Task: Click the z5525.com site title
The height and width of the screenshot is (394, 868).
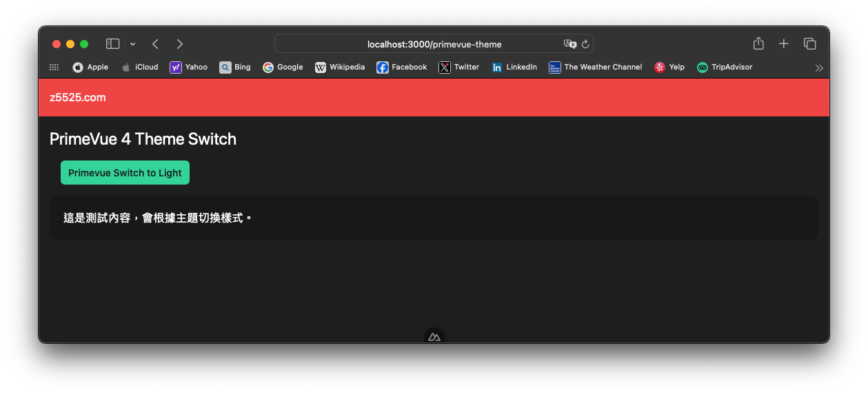Action: 78,98
